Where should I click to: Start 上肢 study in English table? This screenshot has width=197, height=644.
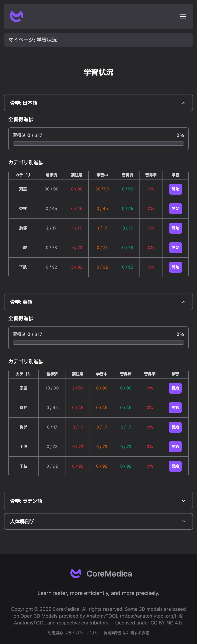[x=175, y=447]
